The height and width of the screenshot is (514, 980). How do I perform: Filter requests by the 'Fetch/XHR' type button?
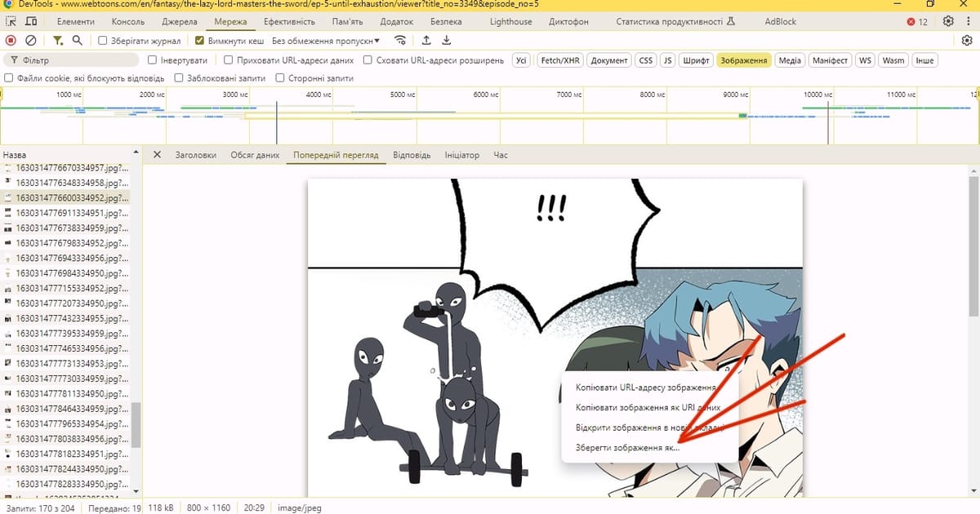pos(559,60)
